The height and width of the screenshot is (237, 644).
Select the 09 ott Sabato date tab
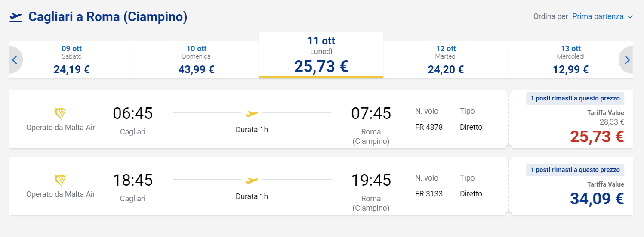click(72, 60)
